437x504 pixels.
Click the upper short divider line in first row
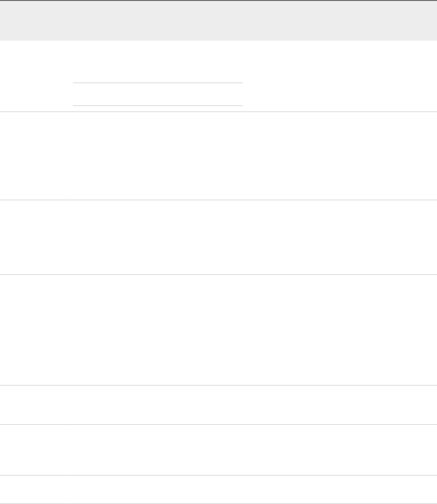[158, 83]
